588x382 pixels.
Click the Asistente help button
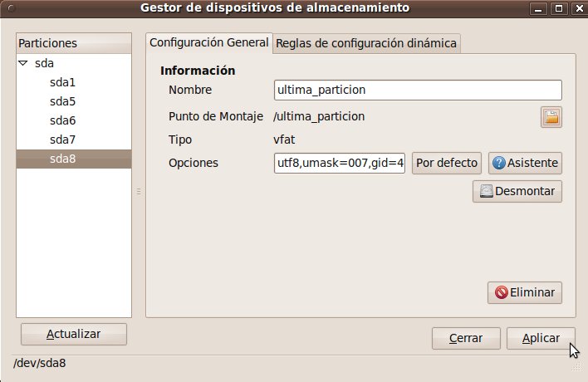[525, 163]
